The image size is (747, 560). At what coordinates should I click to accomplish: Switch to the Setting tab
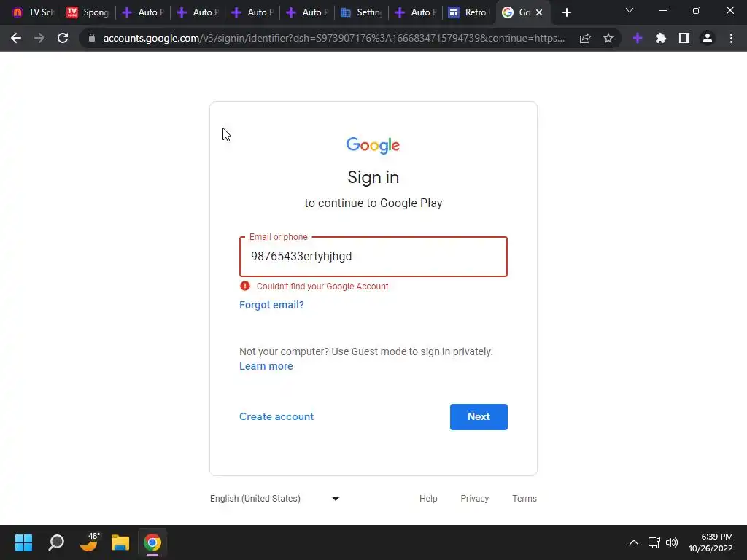point(361,12)
